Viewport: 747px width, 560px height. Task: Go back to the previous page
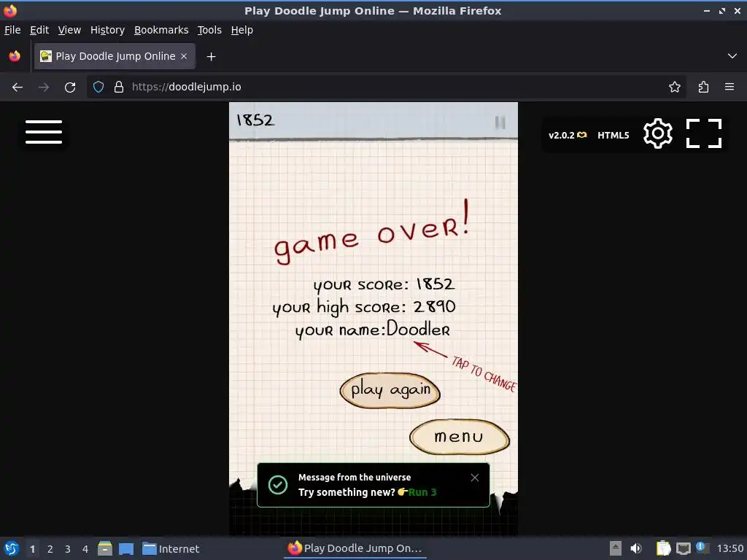point(18,87)
